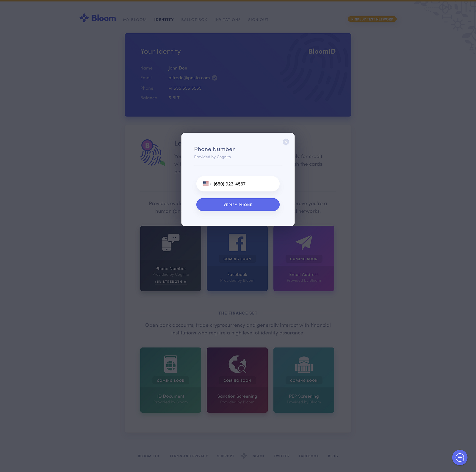Click the 'THE FINANCE SET' section heading
This screenshot has height=472, width=476.
(238, 313)
